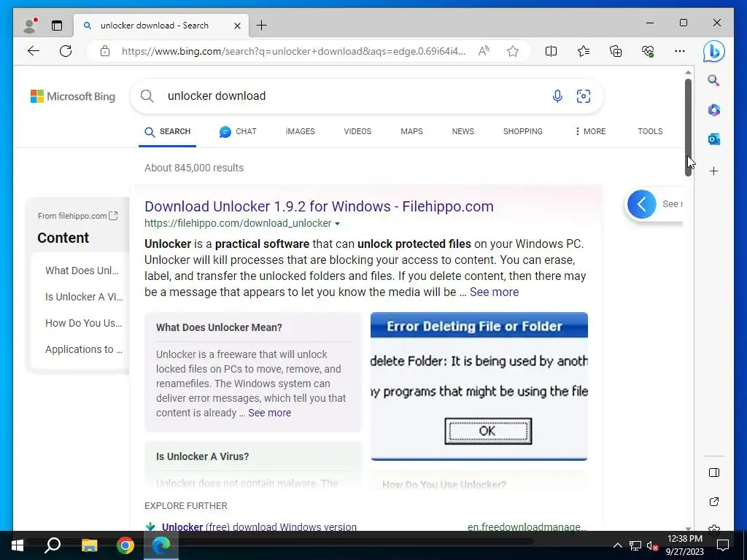
Task: Show hidden system tray icons
Action: (x=617, y=545)
